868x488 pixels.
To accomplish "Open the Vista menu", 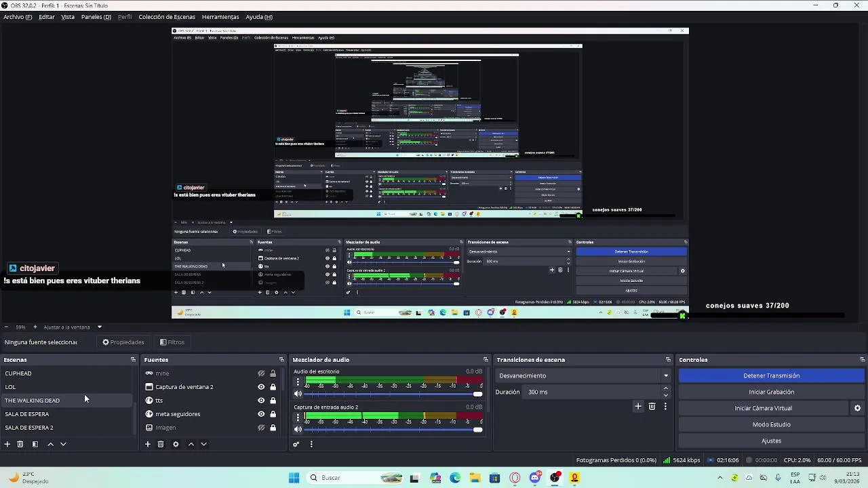I will 68,17.
